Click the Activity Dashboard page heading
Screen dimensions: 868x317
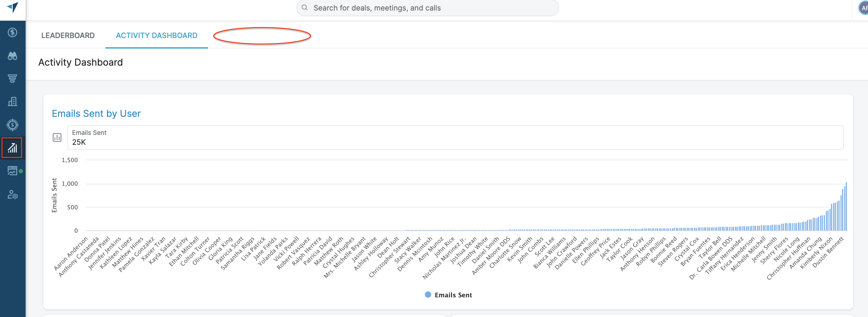point(80,62)
